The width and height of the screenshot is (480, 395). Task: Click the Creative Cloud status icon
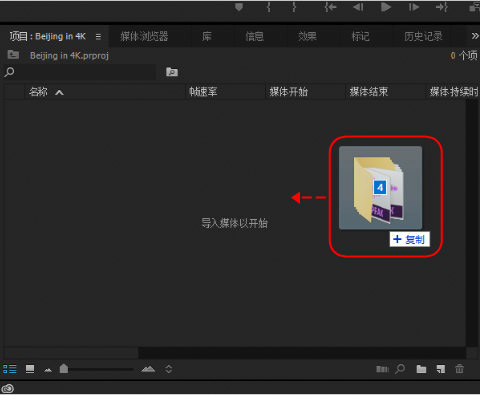(x=8, y=388)
